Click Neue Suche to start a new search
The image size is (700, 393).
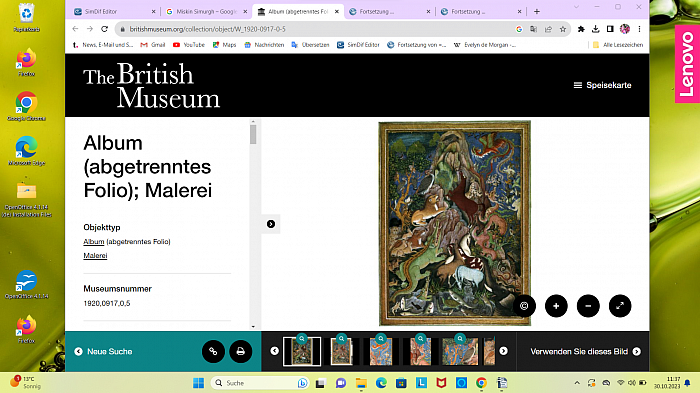coord(103,351)
